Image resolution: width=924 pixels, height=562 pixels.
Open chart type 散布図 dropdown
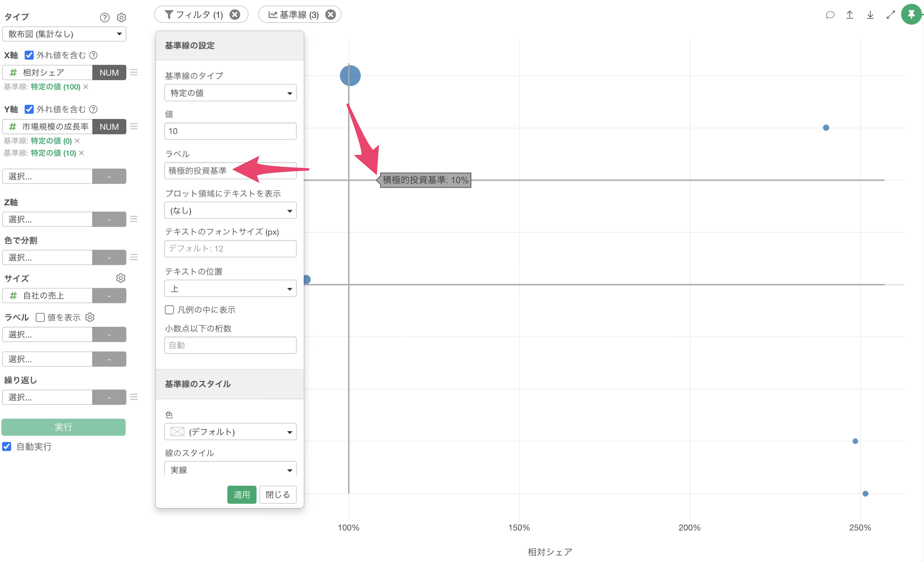[64, 34]
